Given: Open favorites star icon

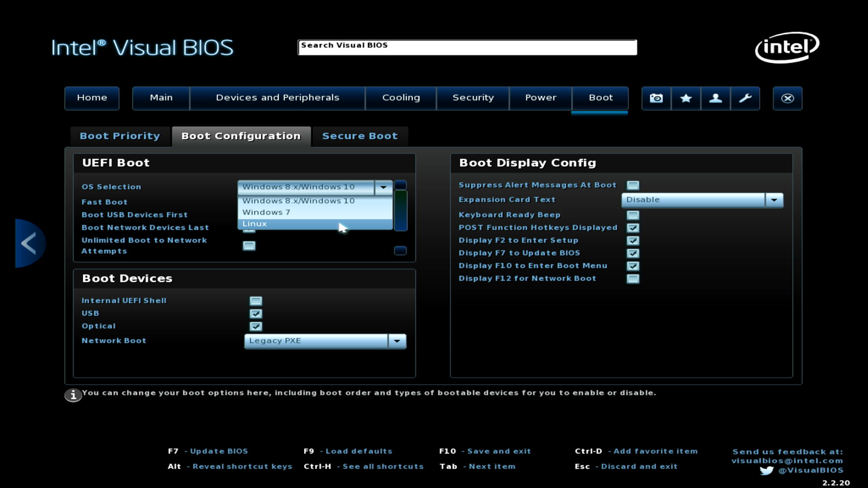Looking at the screenshot, I should pyautogui.click(x=686, y=98).
